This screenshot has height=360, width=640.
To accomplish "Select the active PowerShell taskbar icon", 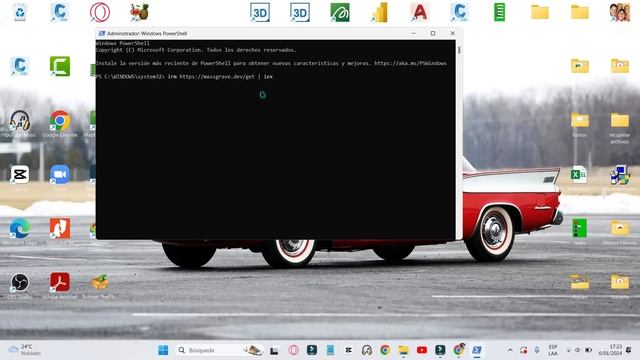I will tap(476, 350).
